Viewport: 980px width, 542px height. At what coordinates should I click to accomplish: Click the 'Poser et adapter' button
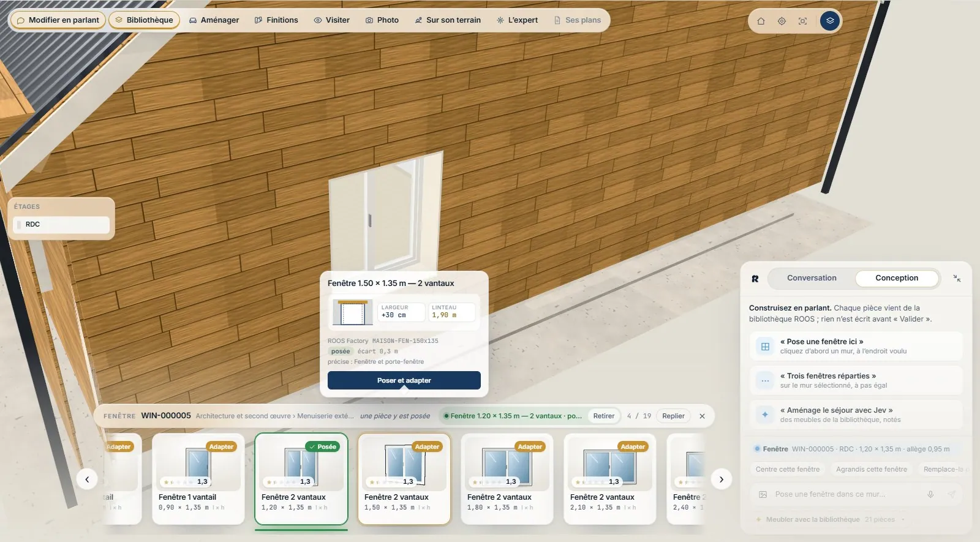click(404, 380)
